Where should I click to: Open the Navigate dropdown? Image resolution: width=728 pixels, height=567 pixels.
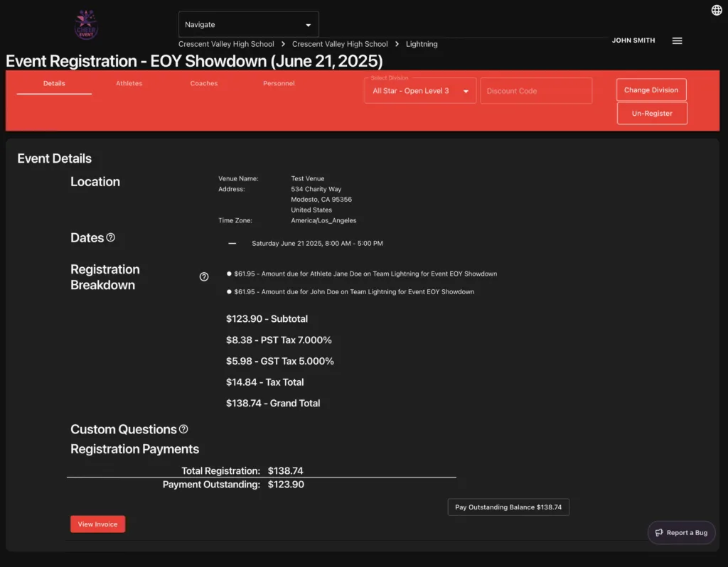[x=248, y=25]
